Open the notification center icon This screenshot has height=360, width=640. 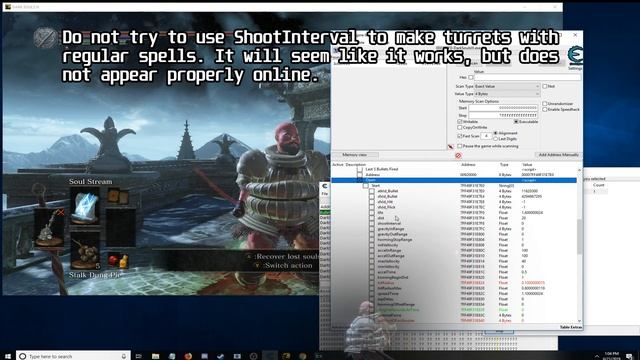pos(629,356)
